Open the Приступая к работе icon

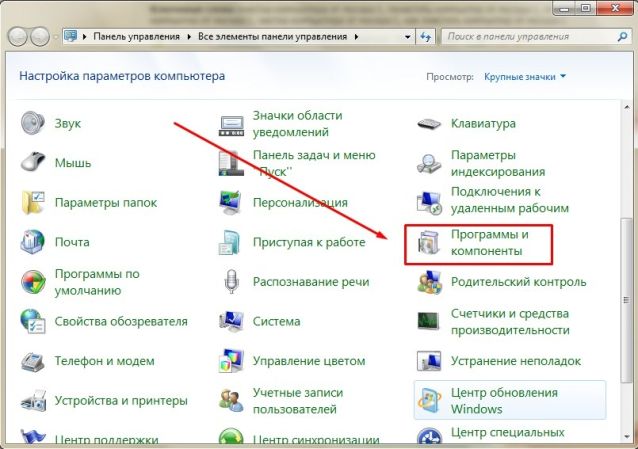(x=230, y=242)
